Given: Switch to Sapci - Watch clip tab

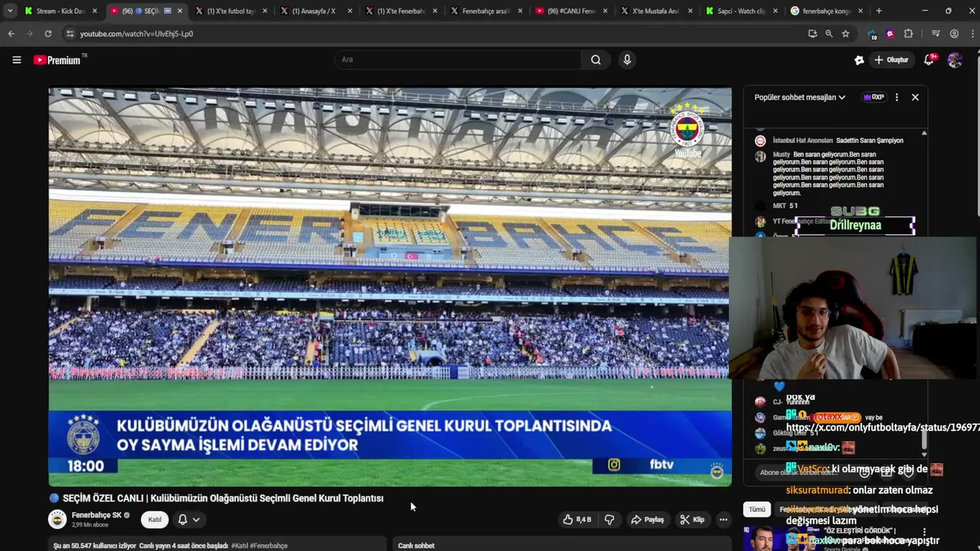Looking at the screenshot, I should [x=741, y=11].
